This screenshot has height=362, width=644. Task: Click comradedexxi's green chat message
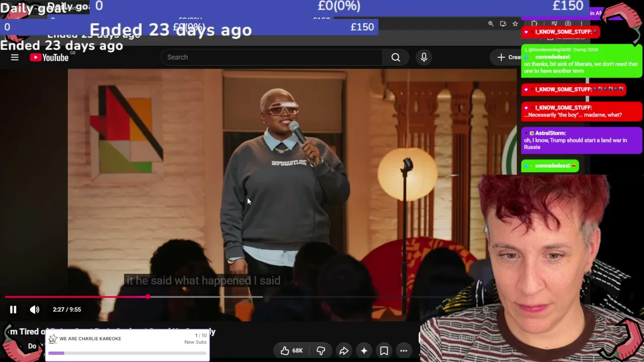click(582, 61)
